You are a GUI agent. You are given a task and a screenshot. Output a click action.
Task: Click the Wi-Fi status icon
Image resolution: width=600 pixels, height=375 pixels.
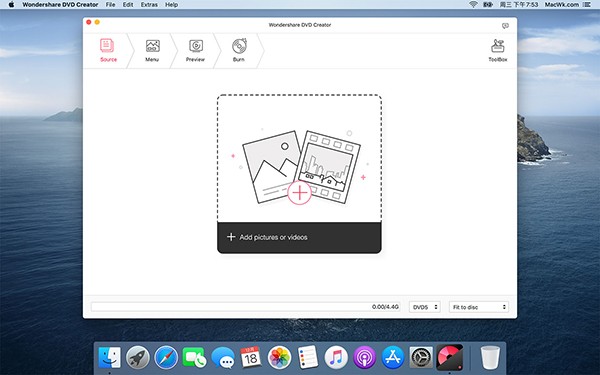pyautogui.click(x=473, y=5)
